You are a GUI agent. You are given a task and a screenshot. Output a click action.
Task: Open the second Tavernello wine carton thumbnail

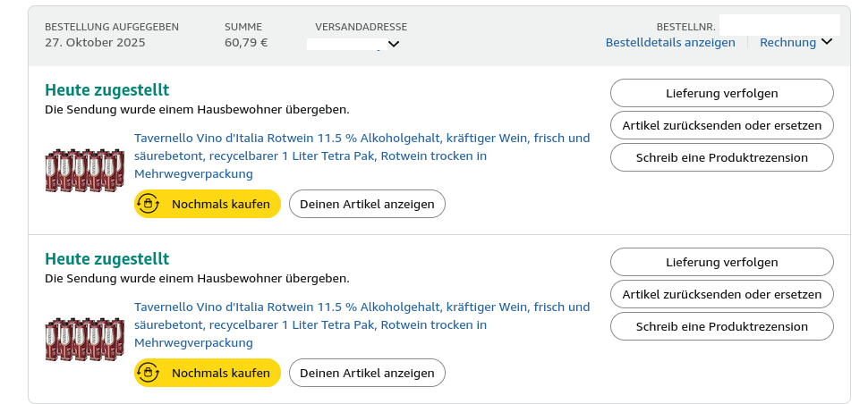pos(85,339)
